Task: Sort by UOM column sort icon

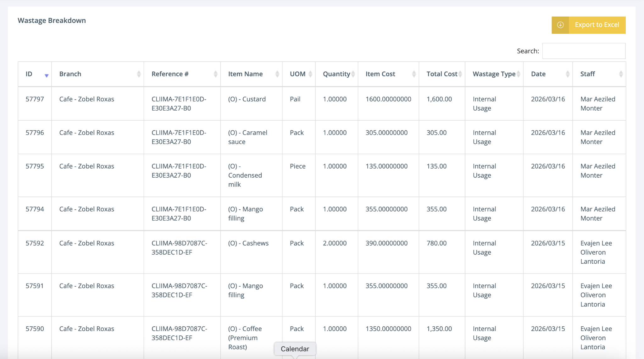Action: (310, 74)
